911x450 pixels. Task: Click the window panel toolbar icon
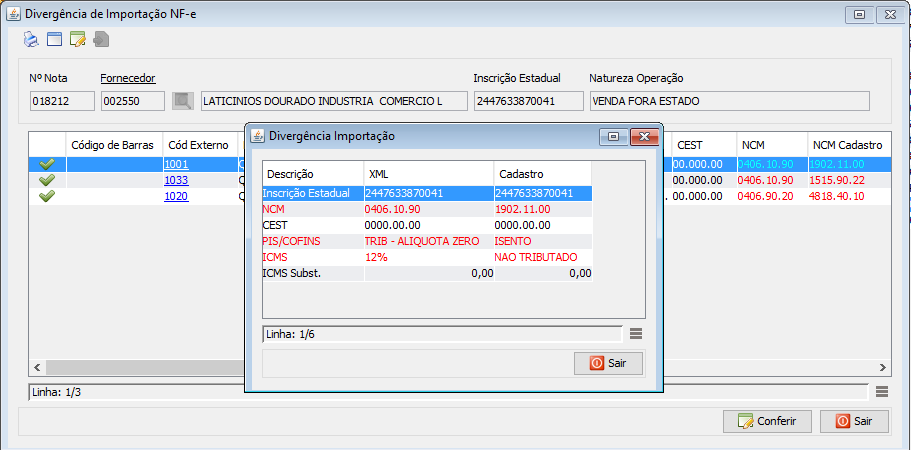tap(54, 40)
